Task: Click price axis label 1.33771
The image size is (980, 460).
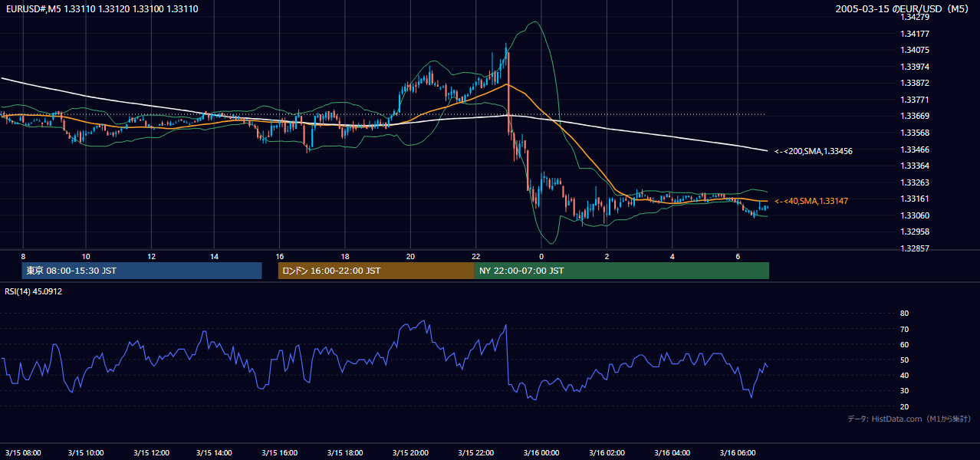Action: 916,100
